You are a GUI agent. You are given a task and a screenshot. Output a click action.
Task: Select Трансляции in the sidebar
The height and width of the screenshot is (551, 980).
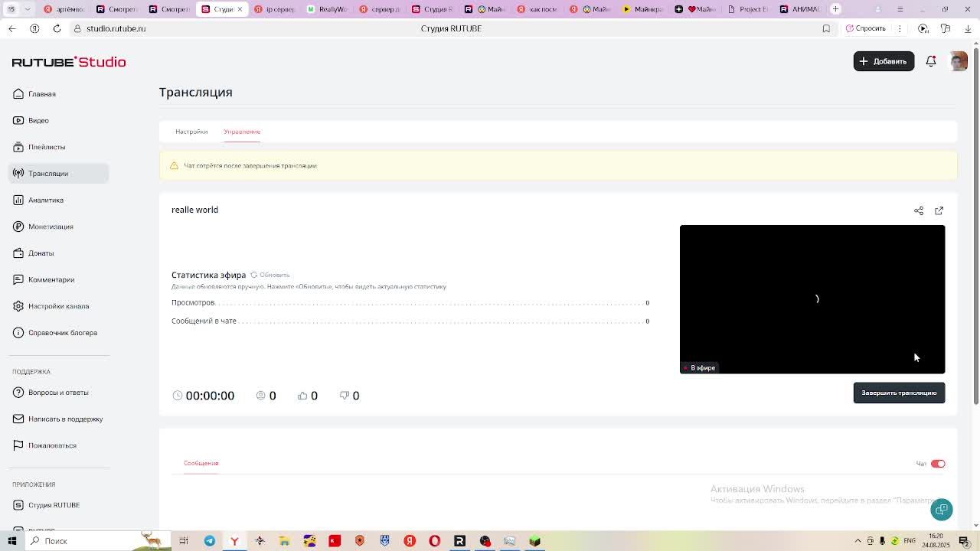tap(58, 174)
